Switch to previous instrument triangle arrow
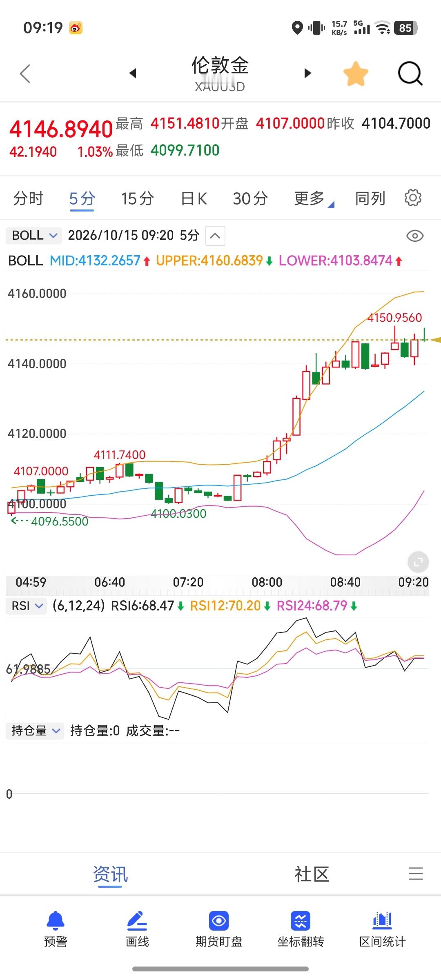This screenshot has width=441, height=980. point(132,73)
